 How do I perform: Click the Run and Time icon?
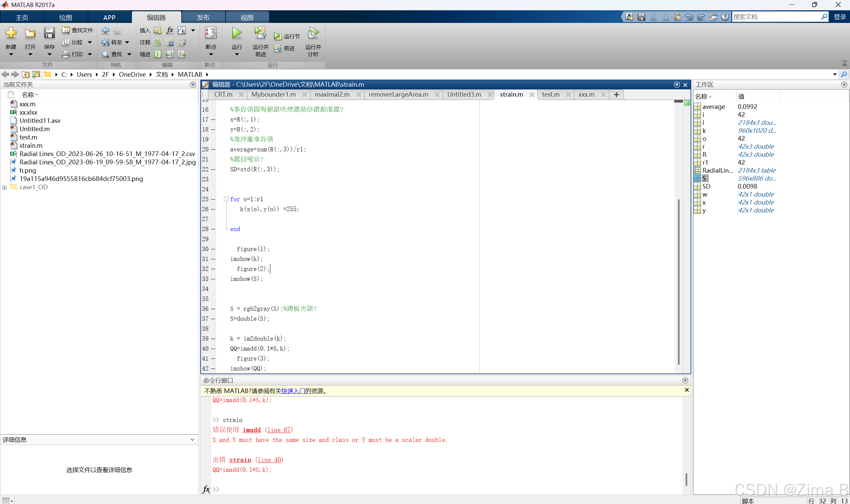point(313,33)
